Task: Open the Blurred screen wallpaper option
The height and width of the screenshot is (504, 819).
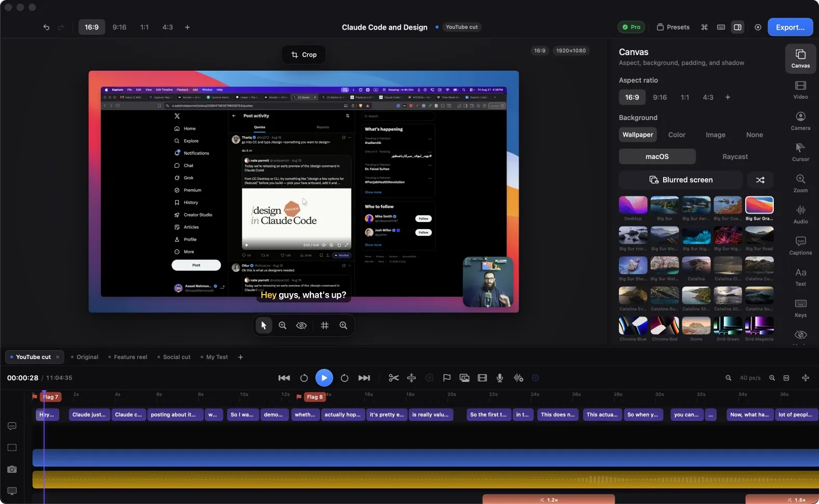Action: click(x=681, y=180)
